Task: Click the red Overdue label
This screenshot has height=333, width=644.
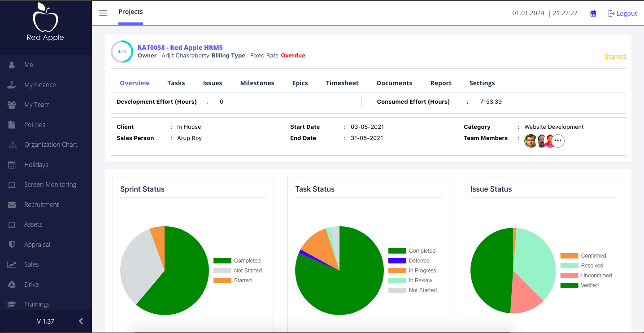Action: coord(293,56)
